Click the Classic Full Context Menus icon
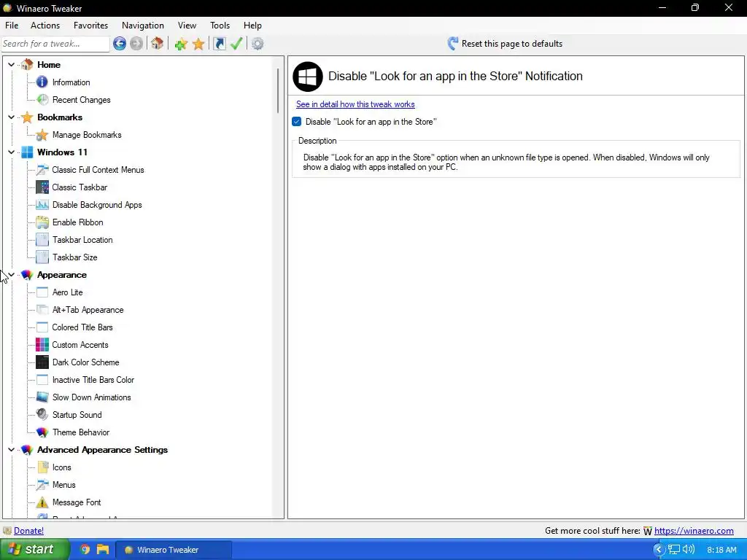Viewport: 747px width, 560px height. coord(42,169)
